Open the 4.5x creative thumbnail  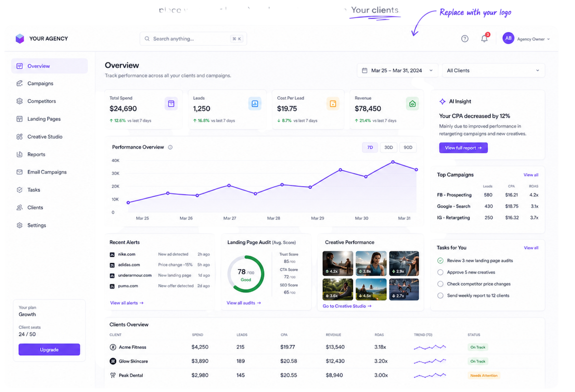coord(371,289)
